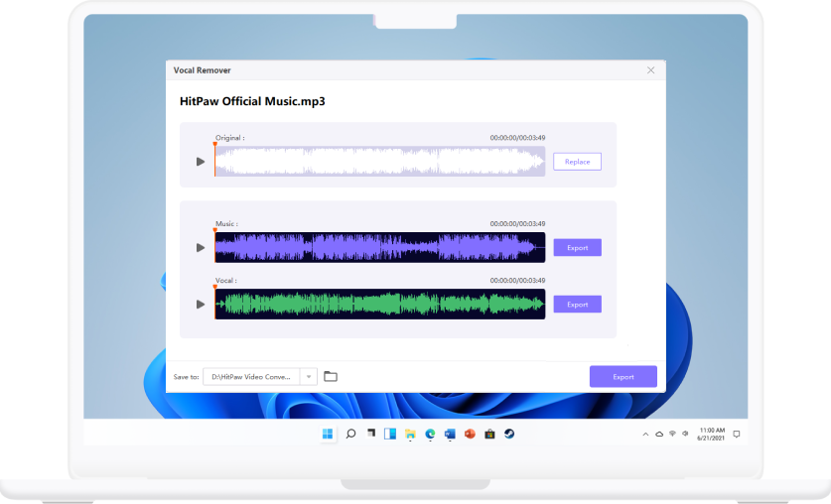Launch Microsoft Edge from the taskbar
The height and width of the screenshot is (504, 831).
(430, 435)
